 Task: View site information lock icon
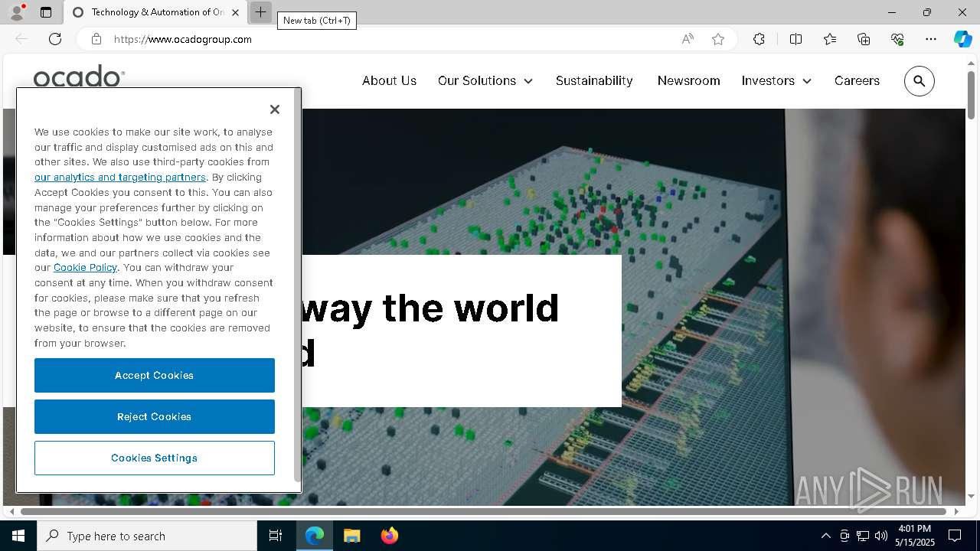point(96,39)
